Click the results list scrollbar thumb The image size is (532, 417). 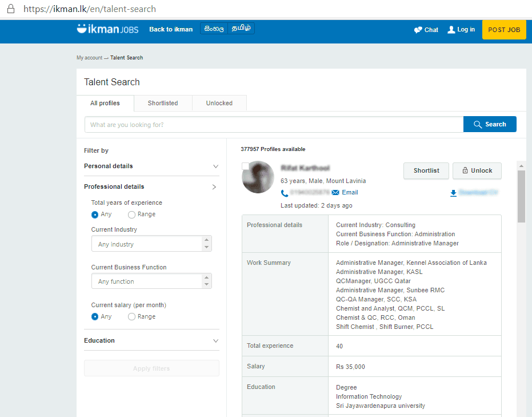pyautogui.click(x=521, y=196)
